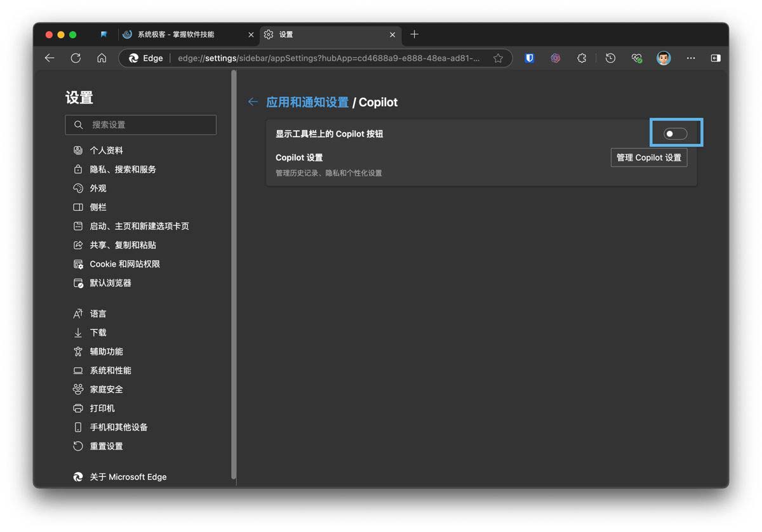Viewport: 762px width, 532px height.
Task: Click the 语言 sidebar icon
Action: pyautogui.click(x=78, y=314)
